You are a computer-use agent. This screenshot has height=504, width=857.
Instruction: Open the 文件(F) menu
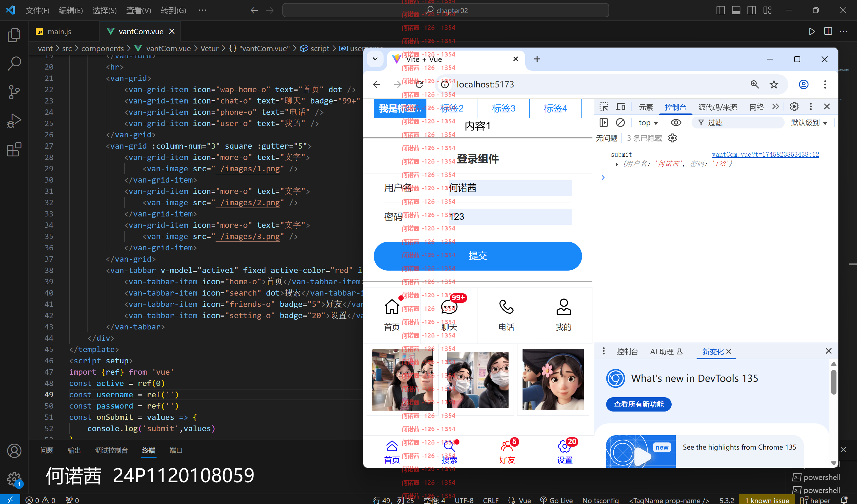37,10
